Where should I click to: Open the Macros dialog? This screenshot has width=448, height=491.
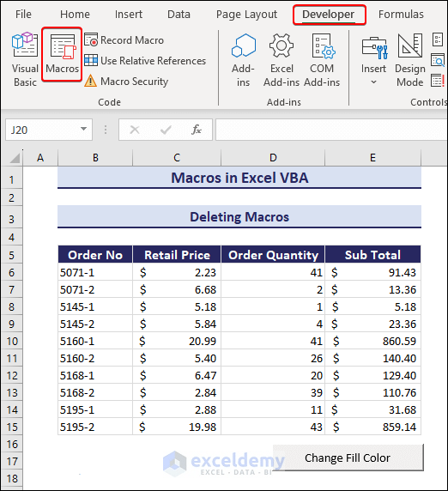pos(62,54)
